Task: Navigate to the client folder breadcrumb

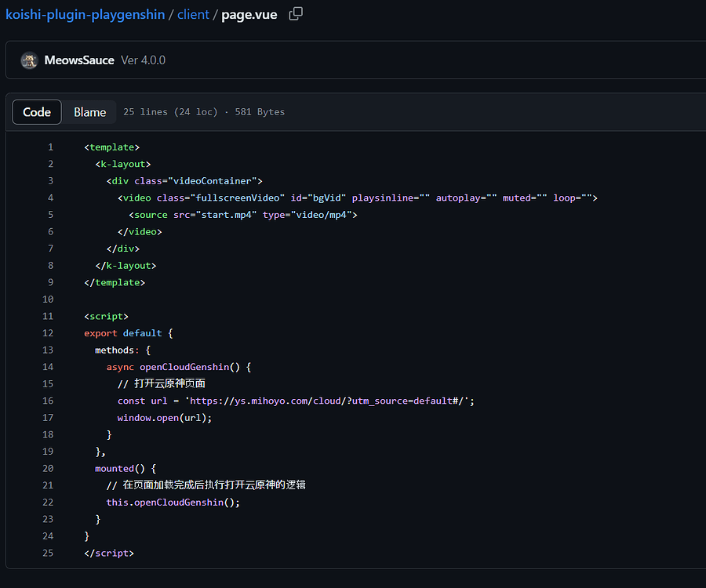Action: click(193, 14)
